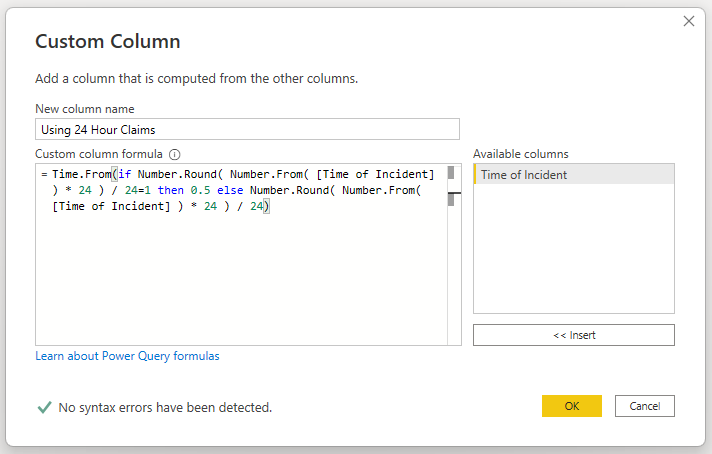This screenshot has height=454, width=712.
Task: Close the Custom Column dialog
Action: [689, 21]
